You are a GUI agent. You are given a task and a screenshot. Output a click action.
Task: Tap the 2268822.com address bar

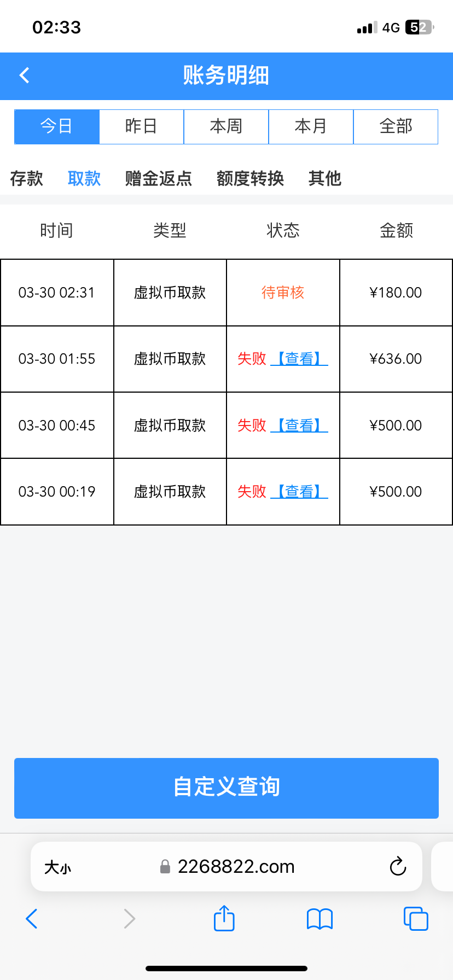(235, 867)
